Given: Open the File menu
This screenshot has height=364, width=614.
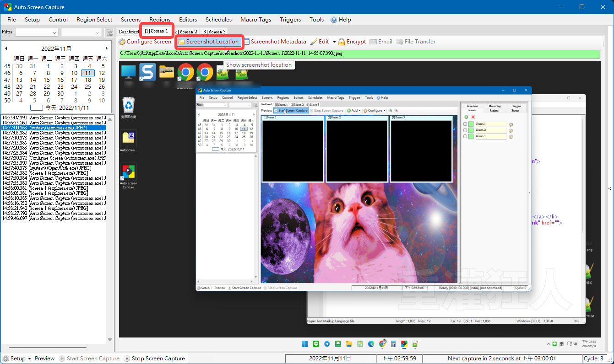Looking at the screenshot, I should 11,20.
